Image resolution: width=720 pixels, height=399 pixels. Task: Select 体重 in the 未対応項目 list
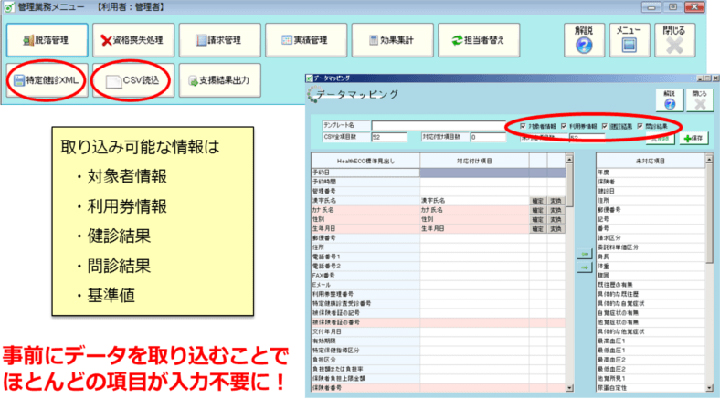pyautogui.click(x=650, y=266)
